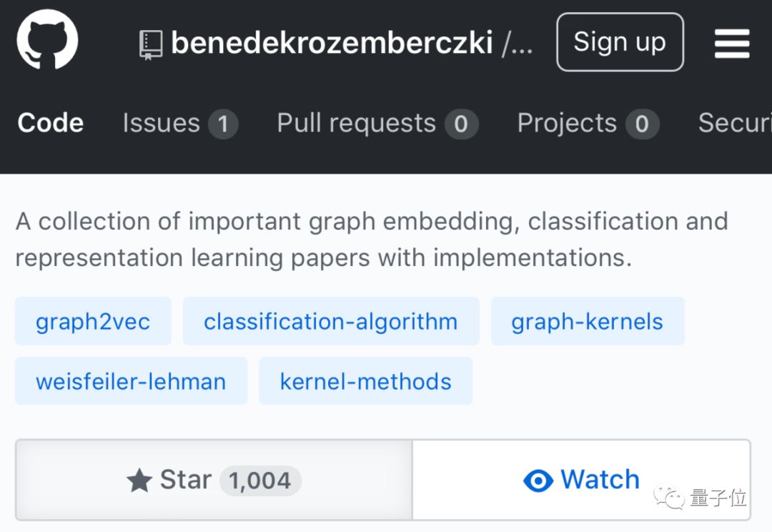
Task: Click the repository book icon
Action: click(x=152, y=44)
